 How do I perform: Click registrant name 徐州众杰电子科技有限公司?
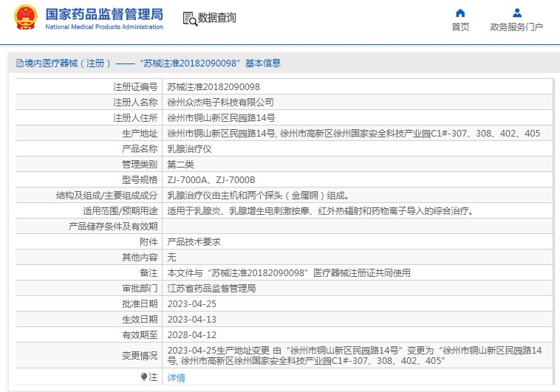coord(220,103)
